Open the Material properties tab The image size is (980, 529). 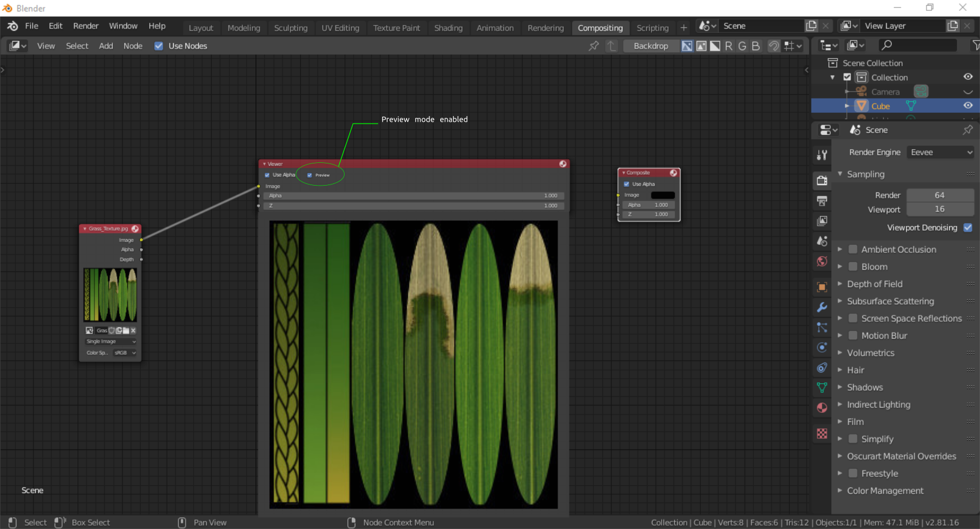(x=822, y=408)
